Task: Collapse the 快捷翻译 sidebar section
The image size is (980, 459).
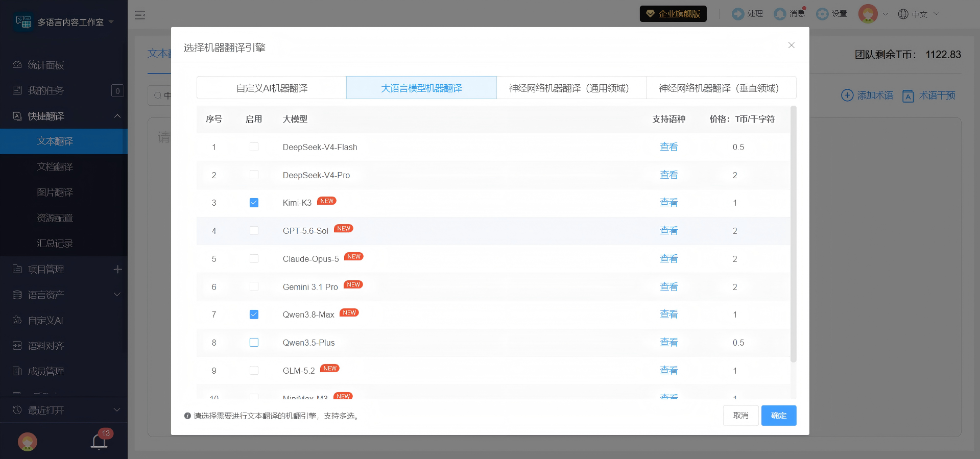Action: pos(117,116)
